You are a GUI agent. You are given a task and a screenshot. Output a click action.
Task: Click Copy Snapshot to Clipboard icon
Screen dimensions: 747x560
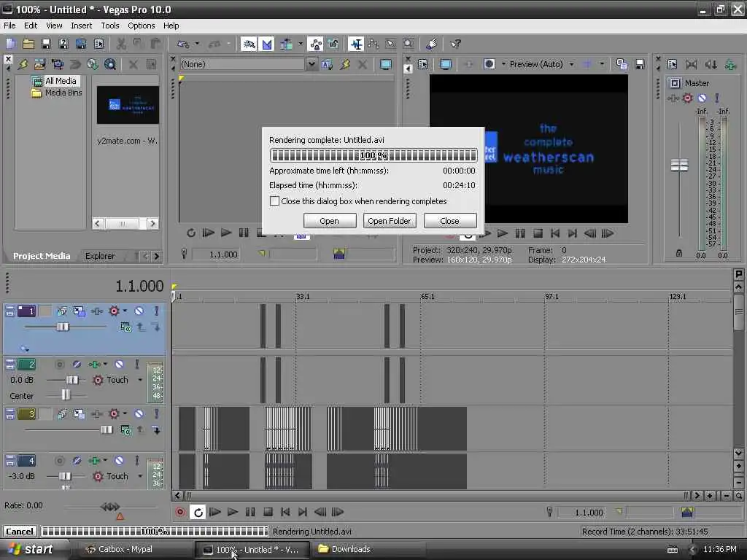[x=622, y=64]
